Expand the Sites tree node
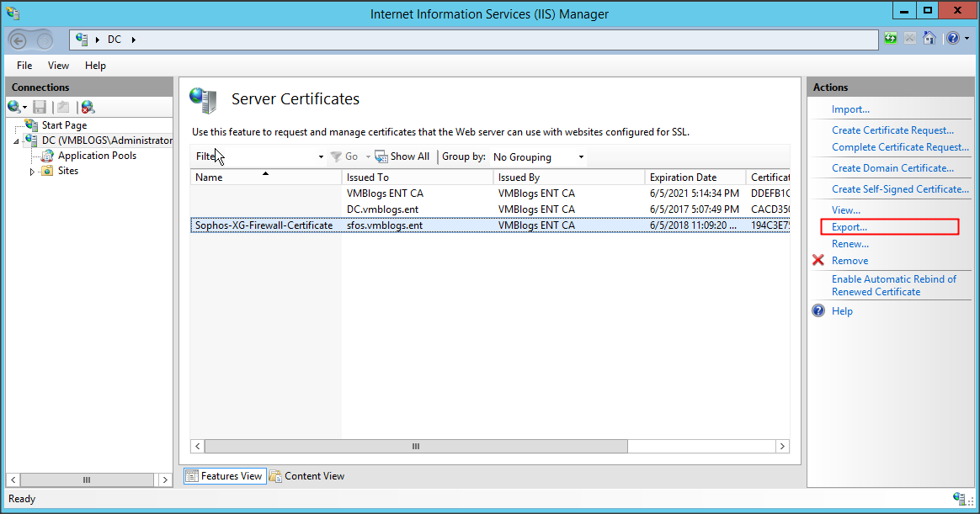This screenshot has height=514, width=980. click(x=33, y=172)
